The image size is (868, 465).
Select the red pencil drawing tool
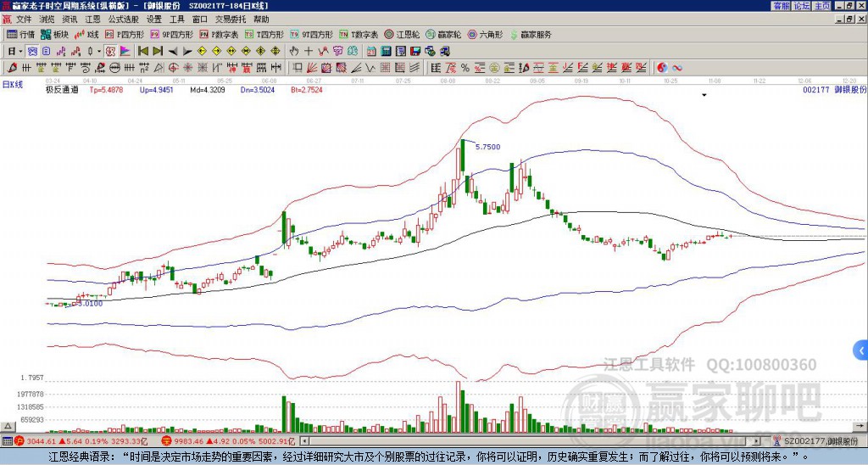point(11,68)
